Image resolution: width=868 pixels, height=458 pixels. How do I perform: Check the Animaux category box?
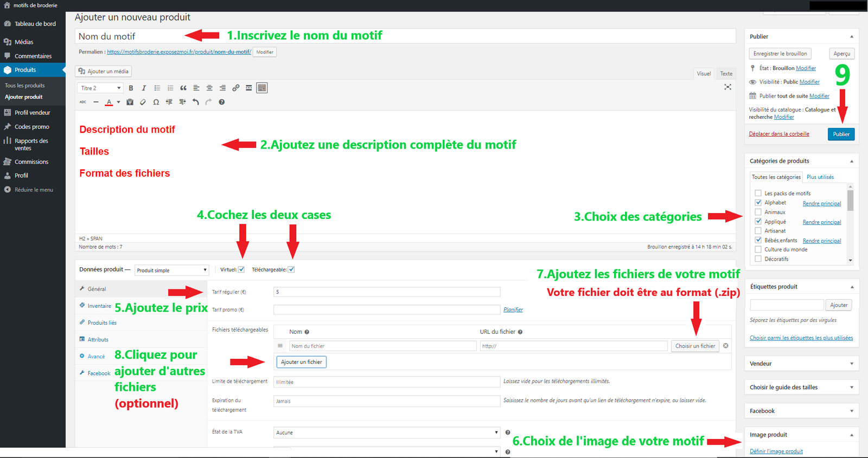(x=758, y=212)
